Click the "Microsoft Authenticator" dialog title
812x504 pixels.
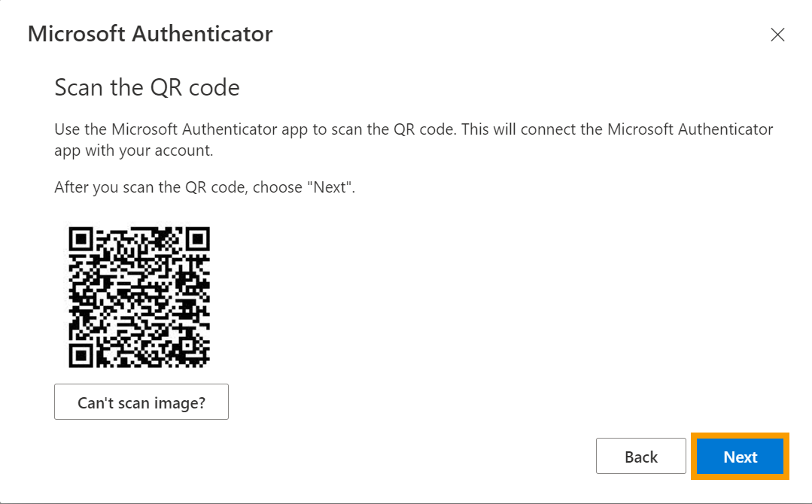point(151,34)
